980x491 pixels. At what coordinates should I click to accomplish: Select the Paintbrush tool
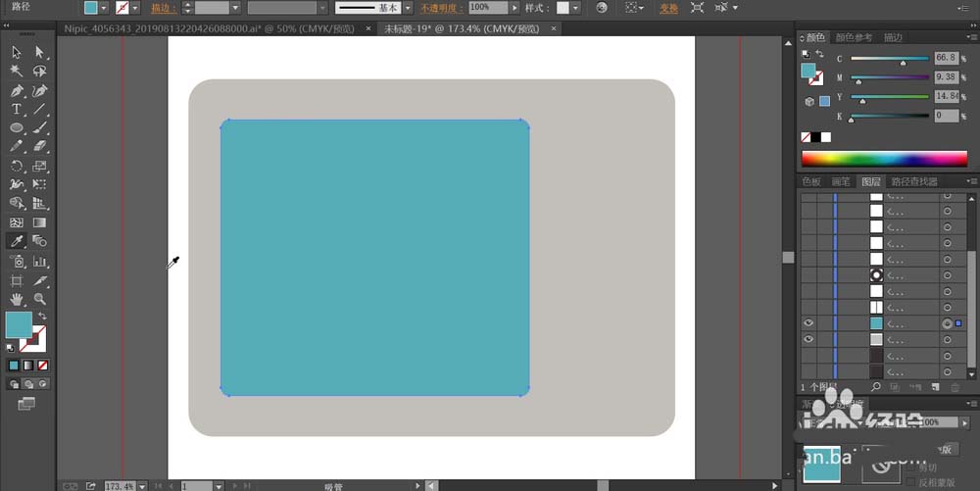40,128
